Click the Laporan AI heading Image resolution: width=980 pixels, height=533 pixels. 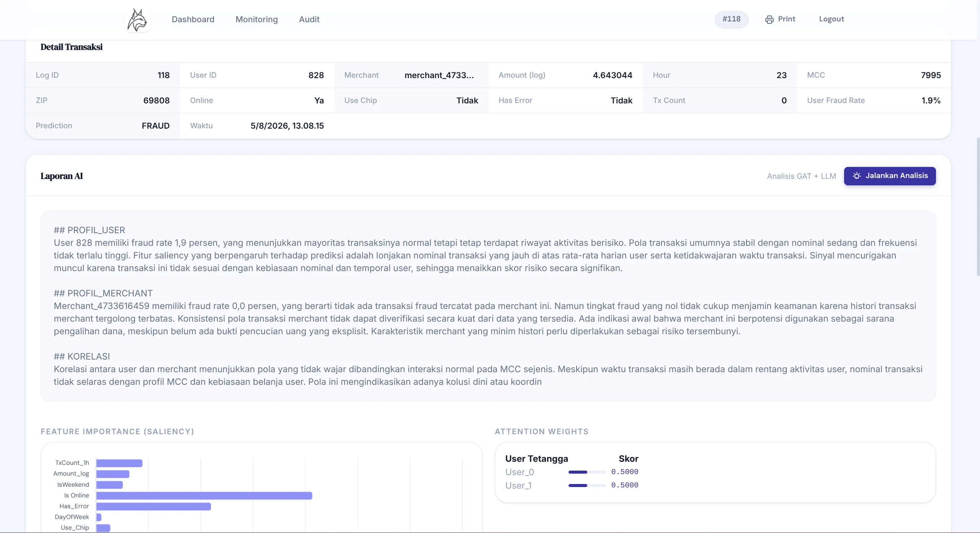click(62, 176)
